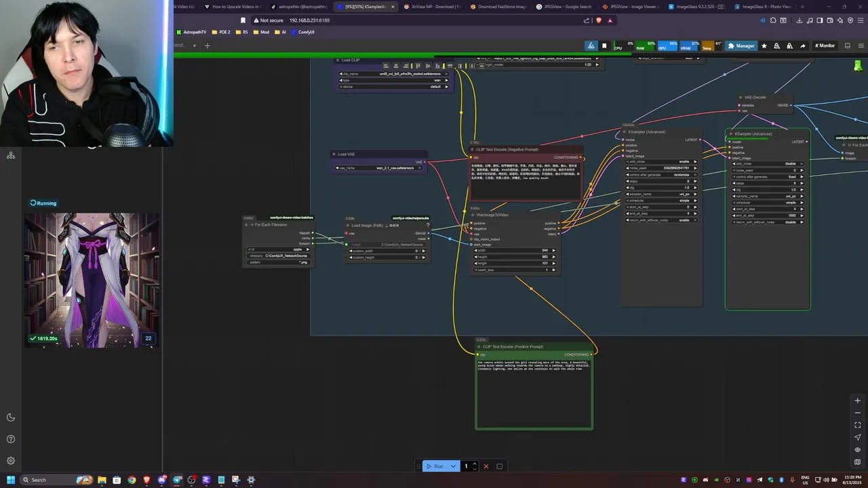Open the Run button dropdown arrow
Image resolution: width=868 pixels, height=488 pixels.
[x=453, y=466]
